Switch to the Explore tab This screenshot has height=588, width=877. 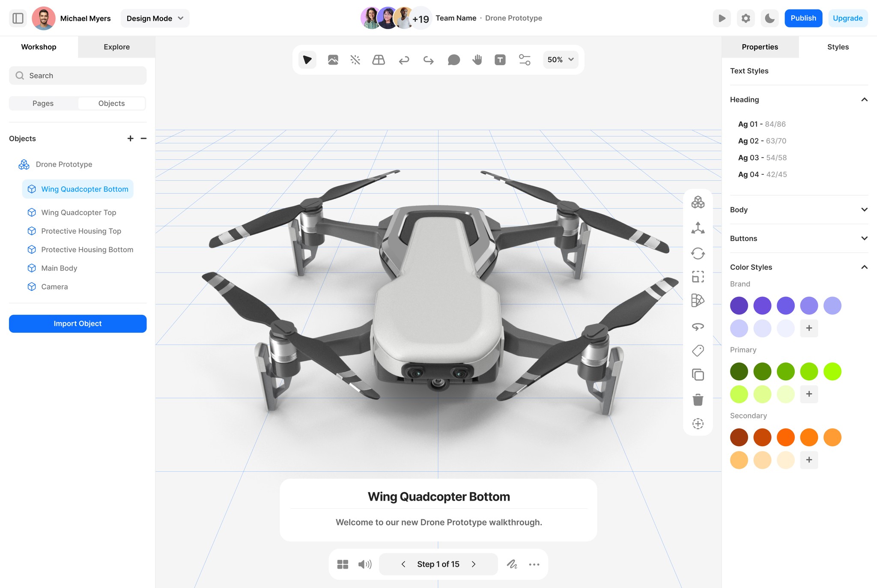(x=116, y=47)
